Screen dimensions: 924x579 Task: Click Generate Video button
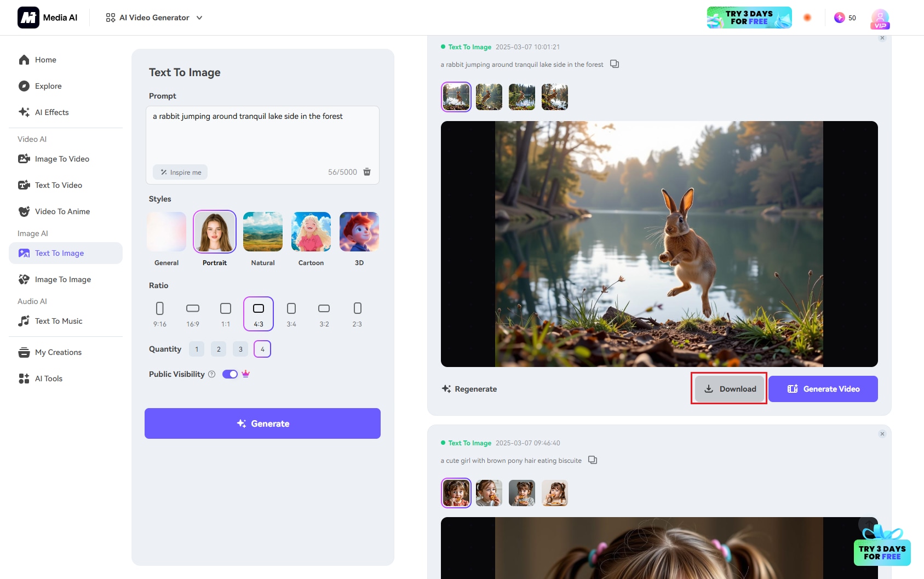click(823, 389)
